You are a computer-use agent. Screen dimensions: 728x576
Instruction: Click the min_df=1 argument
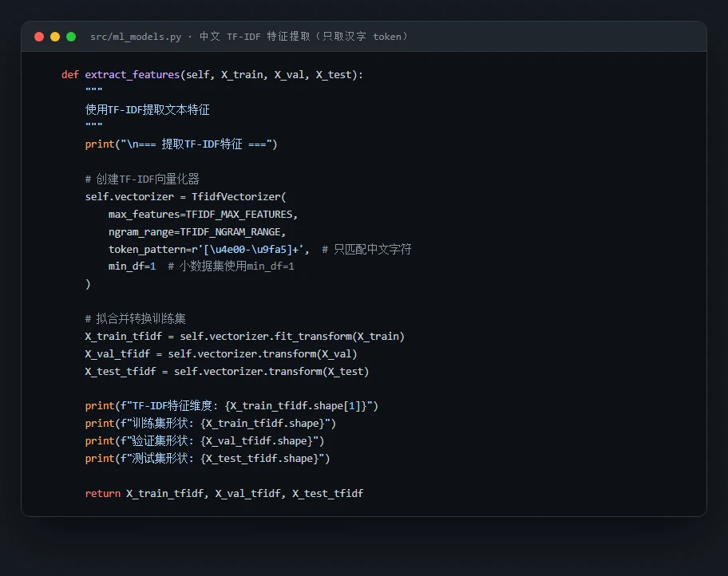point(132,266)
